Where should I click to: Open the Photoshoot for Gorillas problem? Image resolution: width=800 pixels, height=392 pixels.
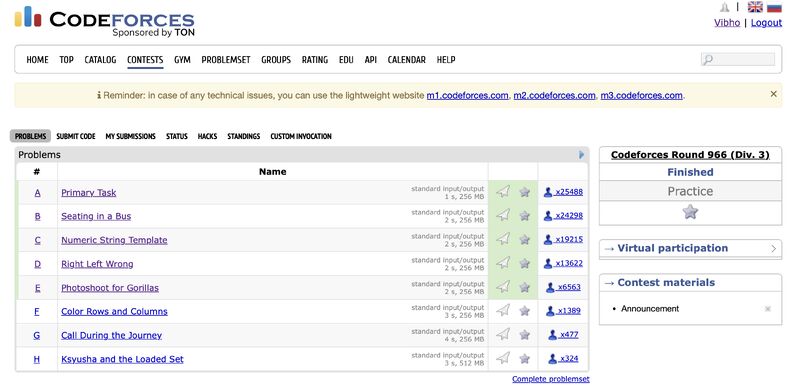[x=110, y=288]
